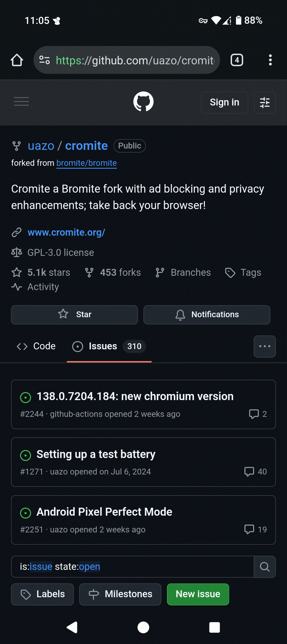This screenshot has height=644, width=287.
Task: Open the issue Setting up a test battery
Action: point(96,454)
